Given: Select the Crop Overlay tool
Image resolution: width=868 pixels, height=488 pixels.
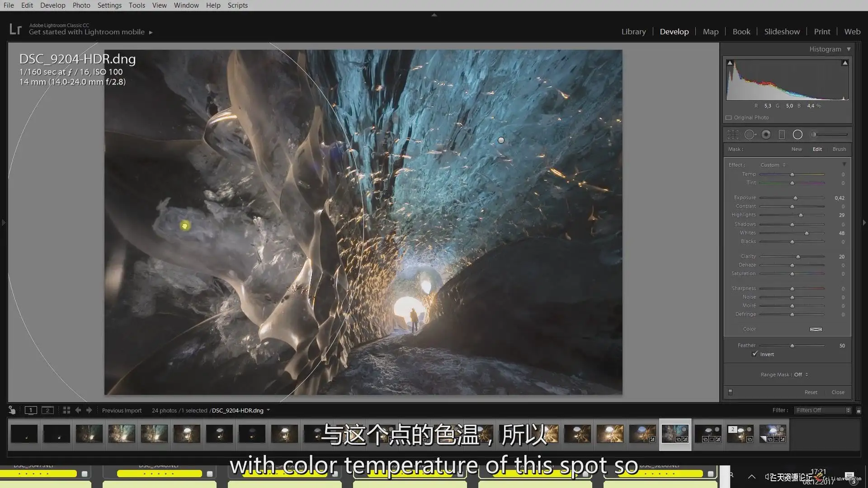Looking at the screenshot, I should tap(733, 135).
